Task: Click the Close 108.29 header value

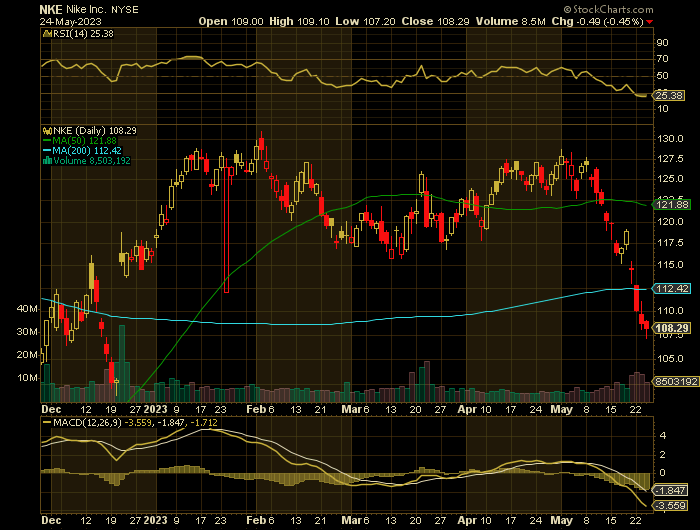Action: (435, 21)
